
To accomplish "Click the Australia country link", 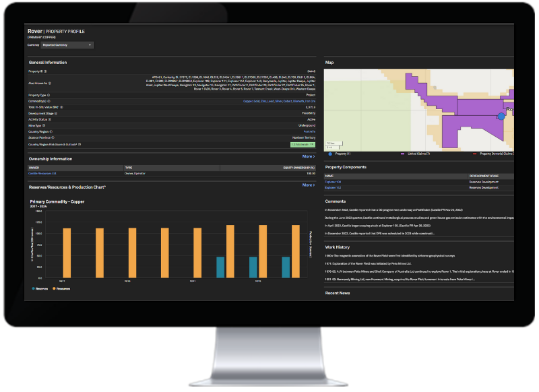I will pos(309,131).
